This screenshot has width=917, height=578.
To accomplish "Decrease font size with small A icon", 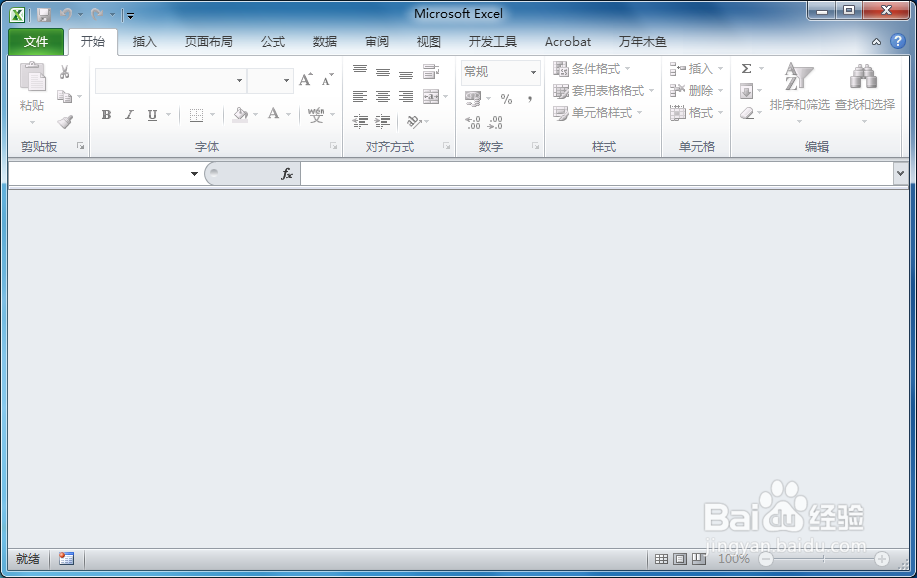I will [x=328, y=80].
